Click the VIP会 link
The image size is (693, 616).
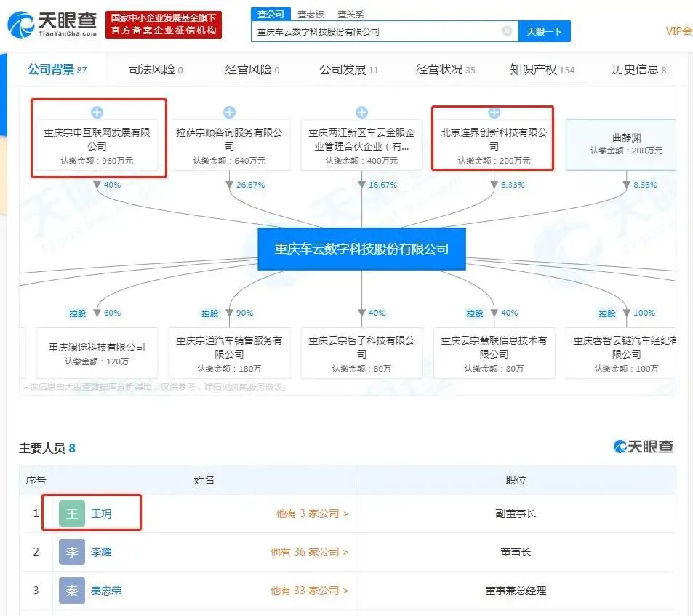coord(678,31)
